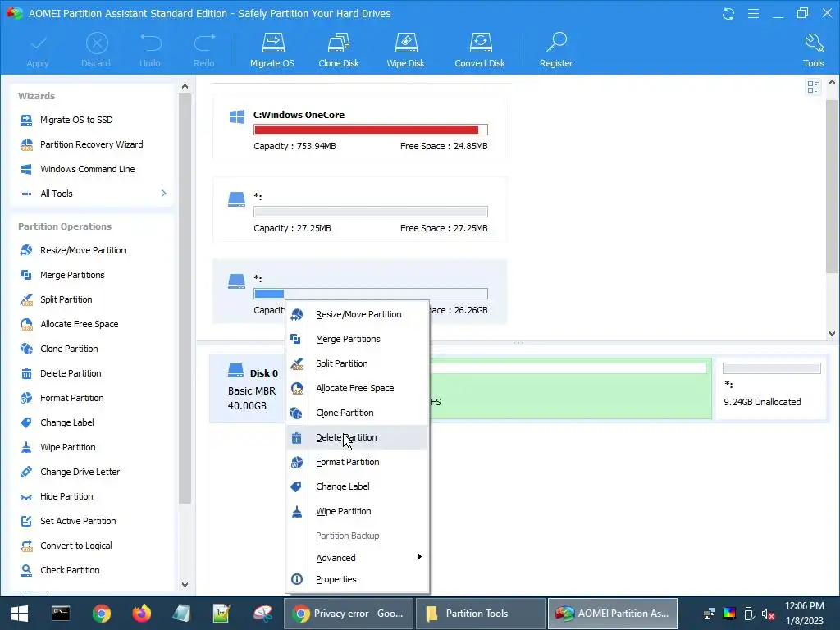The width and height of the screenshot is (840, 630).
Task: Click Delete Partition in context menu
Action: (358, 438)
